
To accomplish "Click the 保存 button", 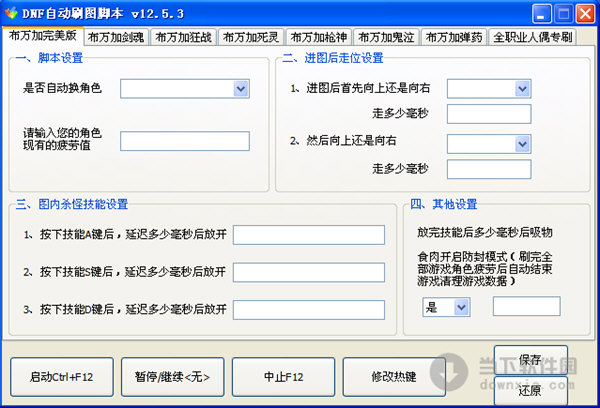I will [531, 360].
